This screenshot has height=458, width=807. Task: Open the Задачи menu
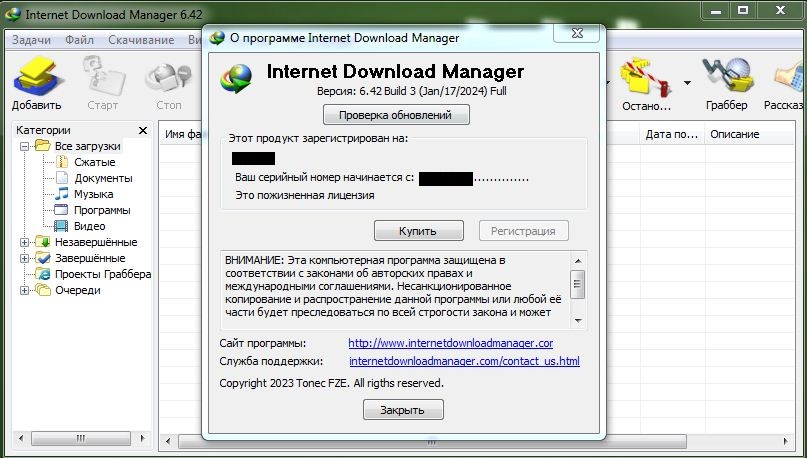tap(31, 40)
